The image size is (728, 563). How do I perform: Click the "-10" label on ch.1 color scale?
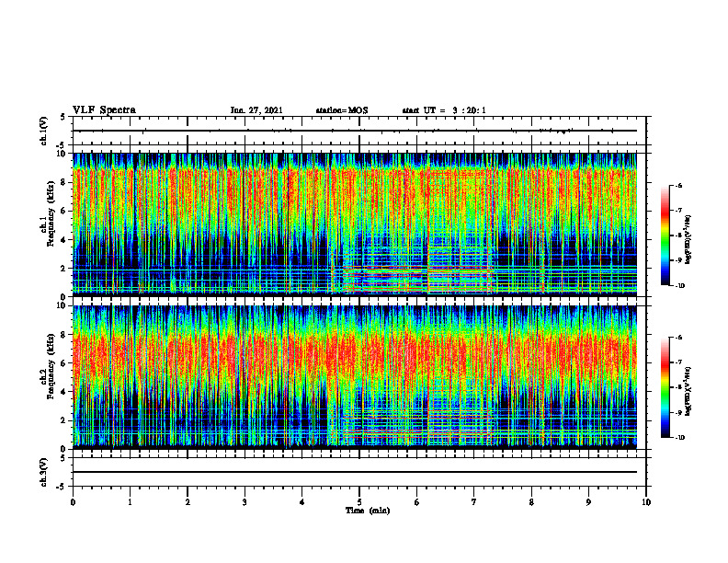(679, 286)
